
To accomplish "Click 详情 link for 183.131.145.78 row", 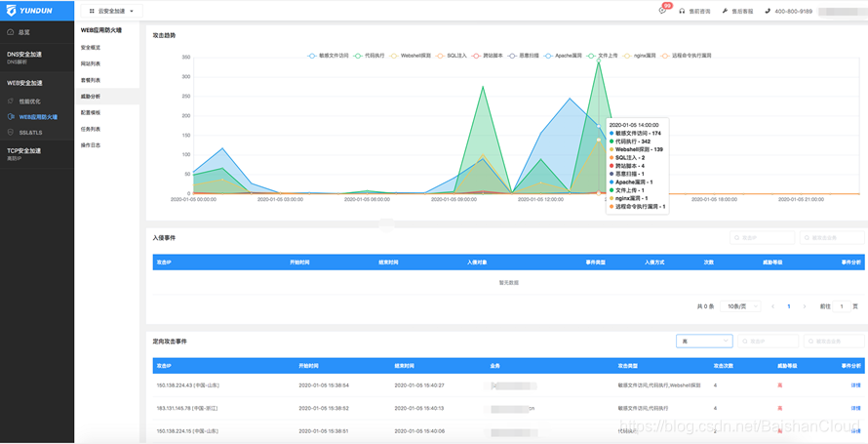I will click(x=855, y=408).
